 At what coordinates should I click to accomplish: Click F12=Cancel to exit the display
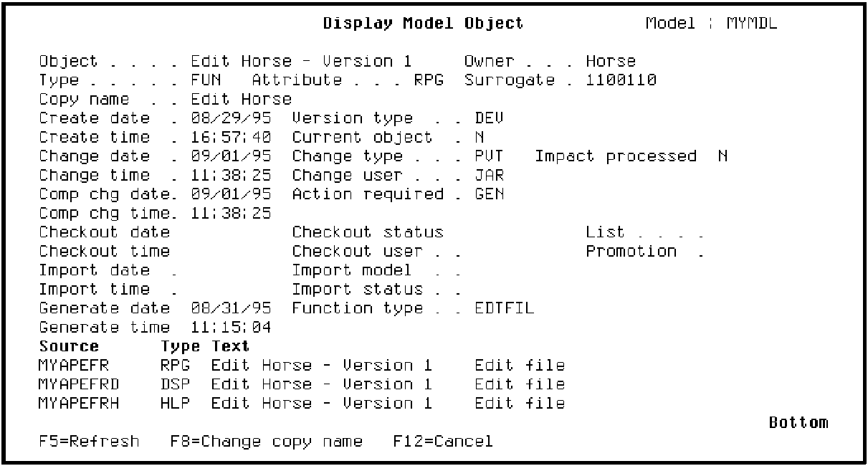click(x=442, y=441)
